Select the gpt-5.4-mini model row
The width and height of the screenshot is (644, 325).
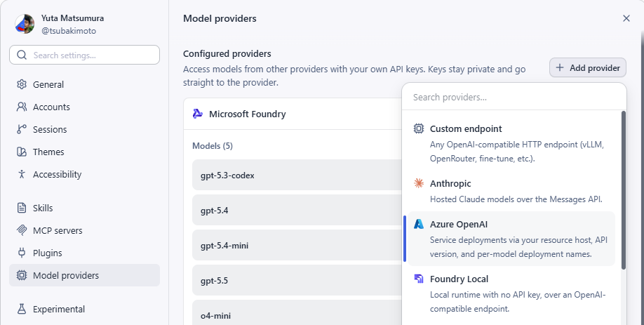(297, 245)
